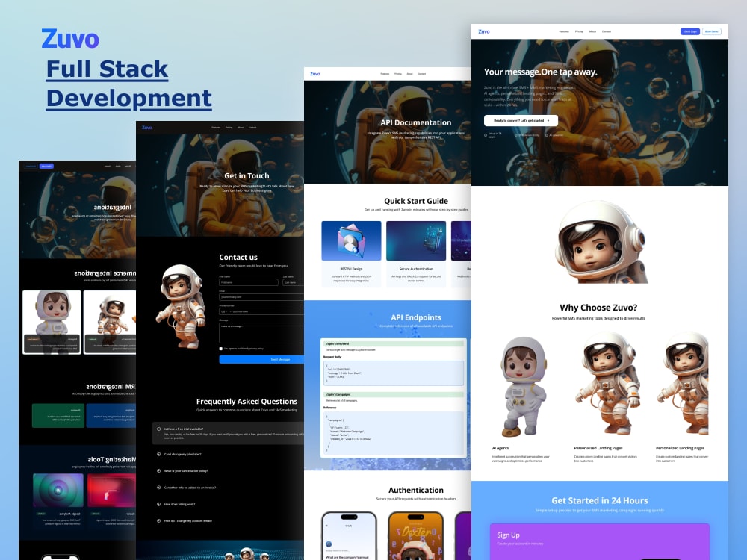Click the Book Demo button on homepage
The width and height of the screenshot is (747, 560).
711,31
